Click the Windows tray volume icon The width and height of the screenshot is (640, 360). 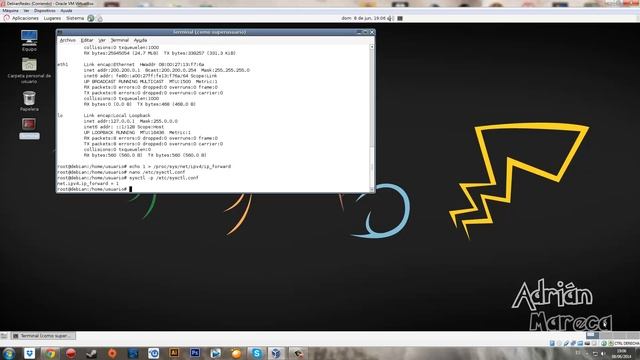pyautogui.click(x=603, y=353)
